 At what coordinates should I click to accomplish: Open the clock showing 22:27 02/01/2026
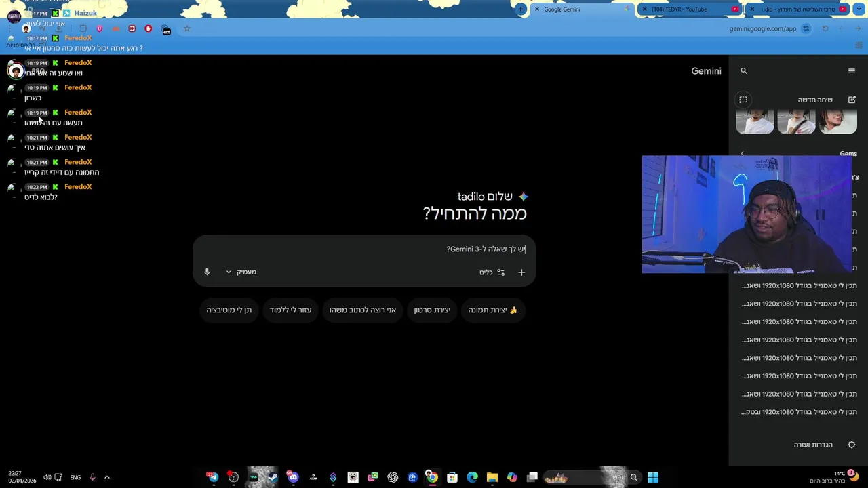coord(22,477)
